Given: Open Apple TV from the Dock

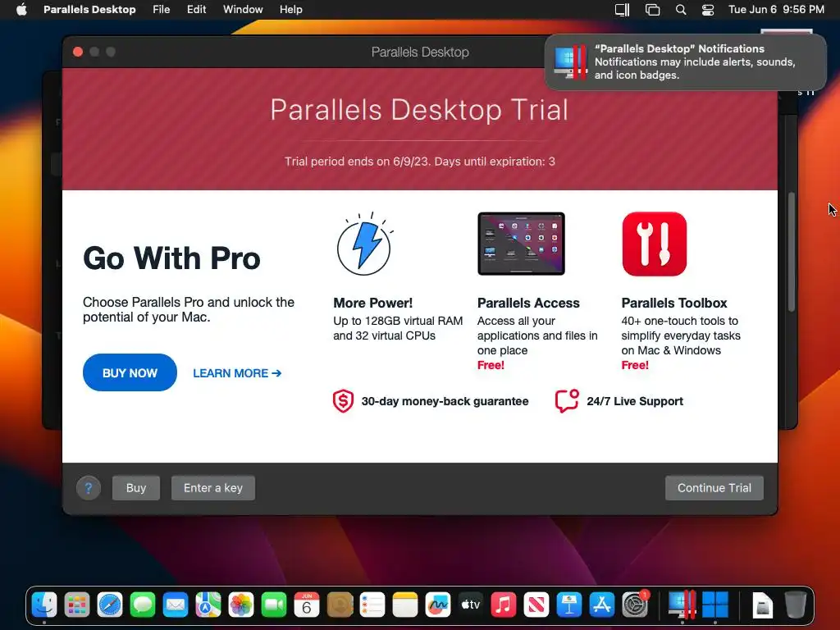Looking at the screenshot, I should click(x=470, y=605).
